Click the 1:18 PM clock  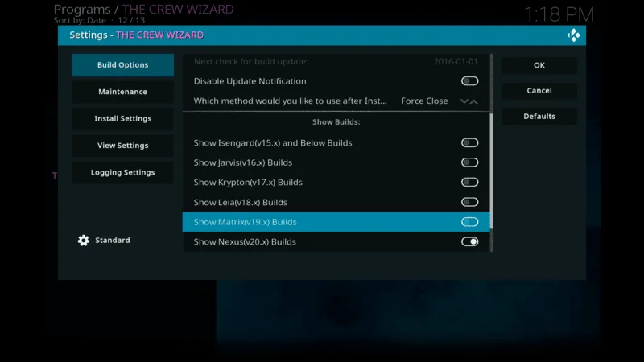coord(559,14)
